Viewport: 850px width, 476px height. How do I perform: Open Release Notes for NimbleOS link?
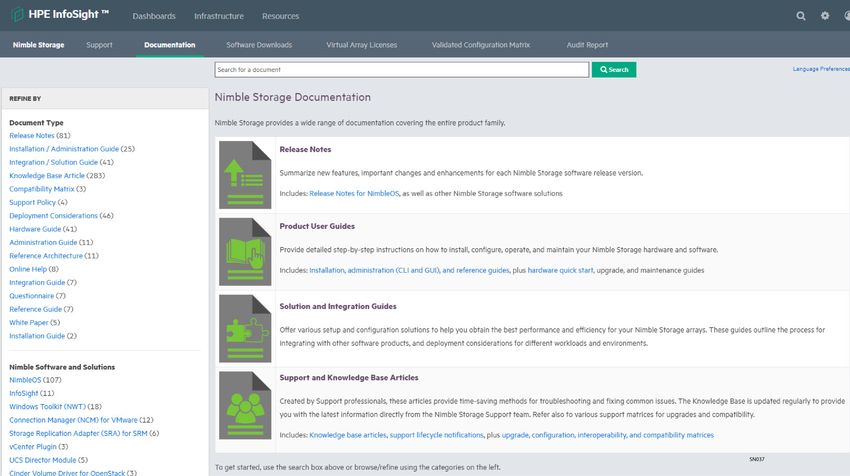coord(354,194)
